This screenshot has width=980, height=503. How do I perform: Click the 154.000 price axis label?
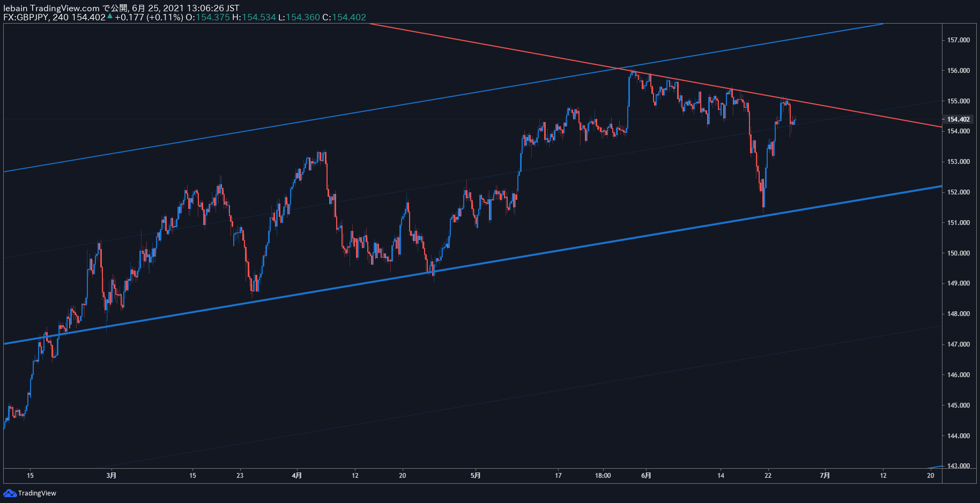coord(958,131)
